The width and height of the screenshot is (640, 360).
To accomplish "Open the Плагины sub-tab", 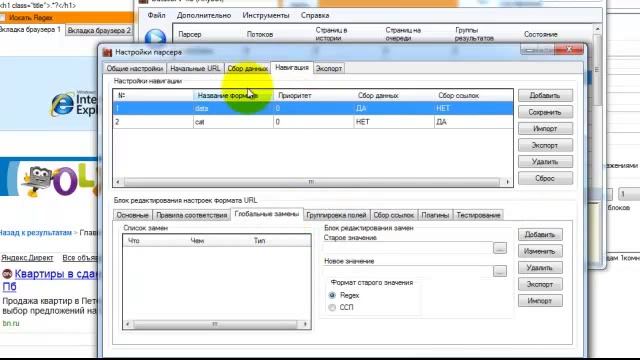I will [x=435, y=215].
